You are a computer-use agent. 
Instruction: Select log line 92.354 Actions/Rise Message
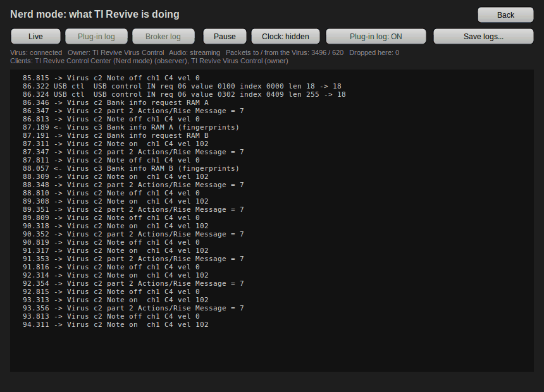coord(133,283)
